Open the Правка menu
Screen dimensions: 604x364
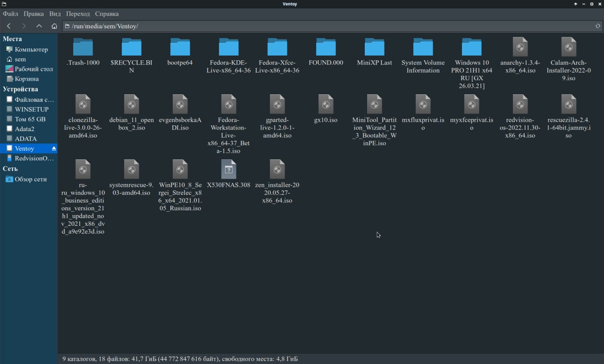pos(34,14)
